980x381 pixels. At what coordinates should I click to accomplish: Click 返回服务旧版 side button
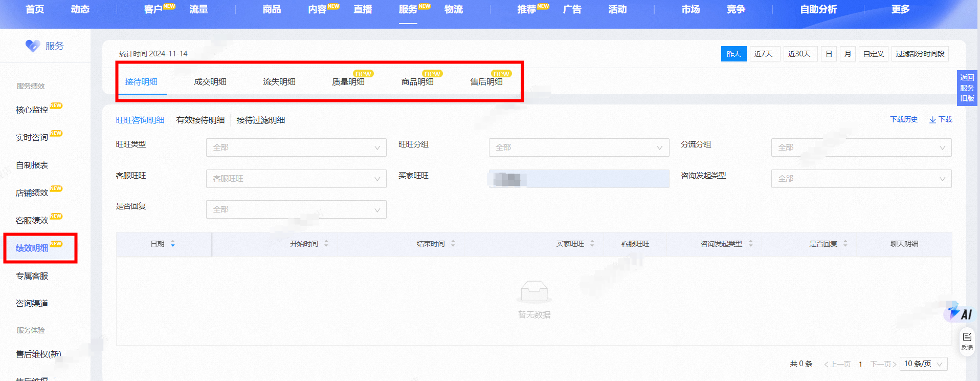pyautogui.click(x=967, y=88)
